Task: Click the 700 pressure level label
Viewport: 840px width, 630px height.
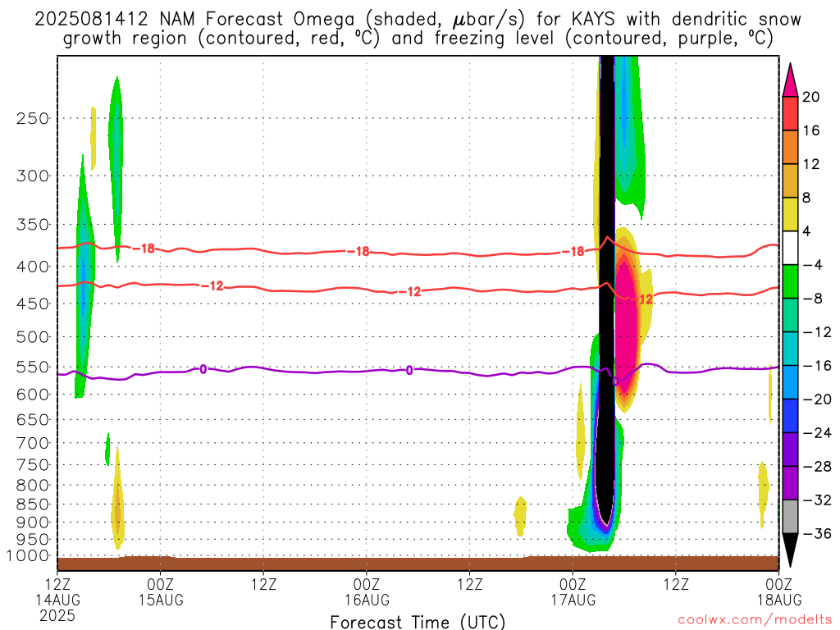Action: [x=33, y=443]
